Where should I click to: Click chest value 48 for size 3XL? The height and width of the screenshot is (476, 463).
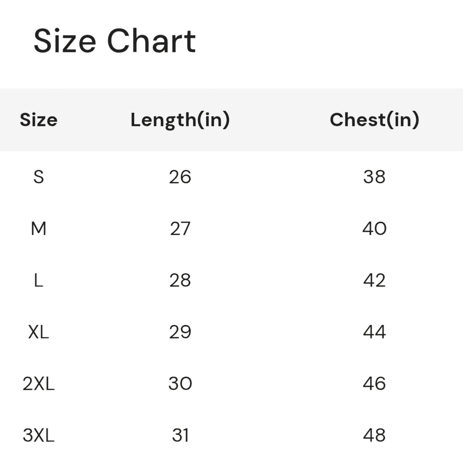[375, 435]
